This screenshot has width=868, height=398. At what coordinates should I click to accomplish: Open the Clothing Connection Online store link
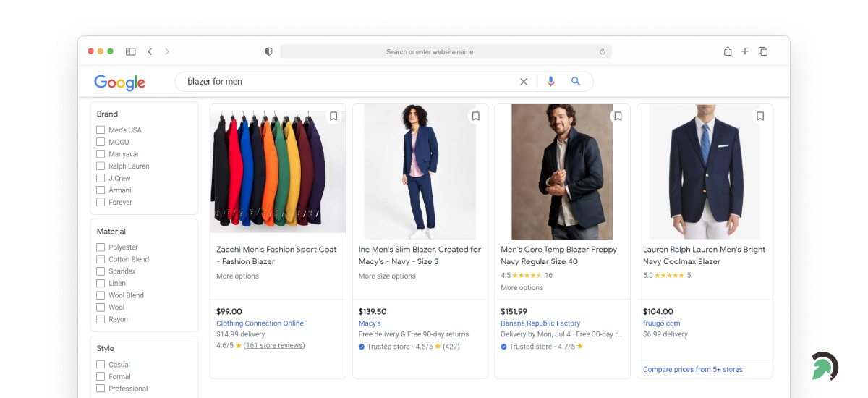(x=260, y=323)
